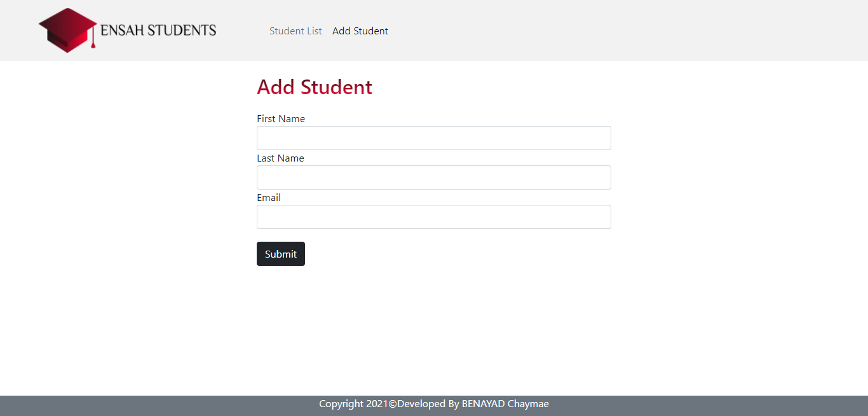This screenshot has height=416, width=868.
Task: Click inside the First Name field
Action: click(x=433, y=137)
